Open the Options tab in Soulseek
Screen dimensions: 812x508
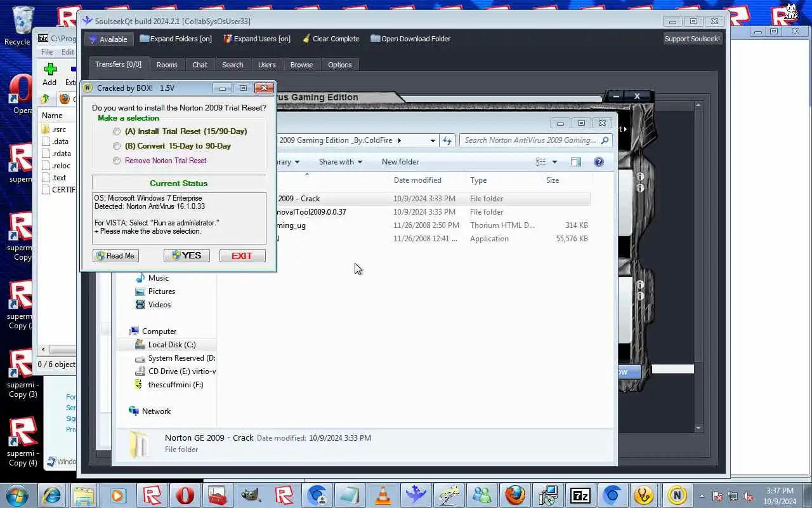tap(339, 65)
